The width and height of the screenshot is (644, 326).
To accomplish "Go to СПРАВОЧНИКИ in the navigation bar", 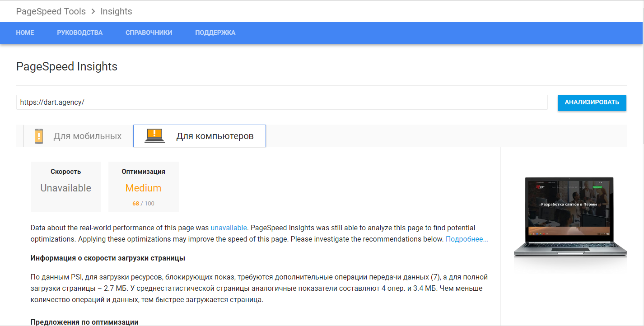I will 149,33.
